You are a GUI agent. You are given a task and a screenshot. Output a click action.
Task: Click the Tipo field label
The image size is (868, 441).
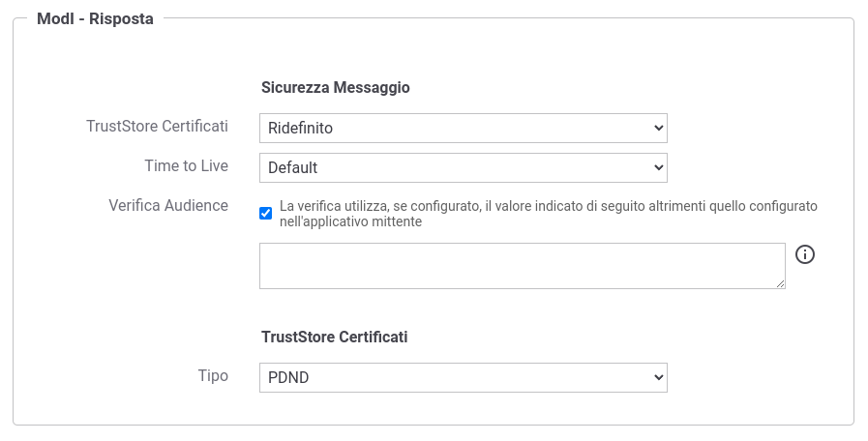click(x=213, y=375)
